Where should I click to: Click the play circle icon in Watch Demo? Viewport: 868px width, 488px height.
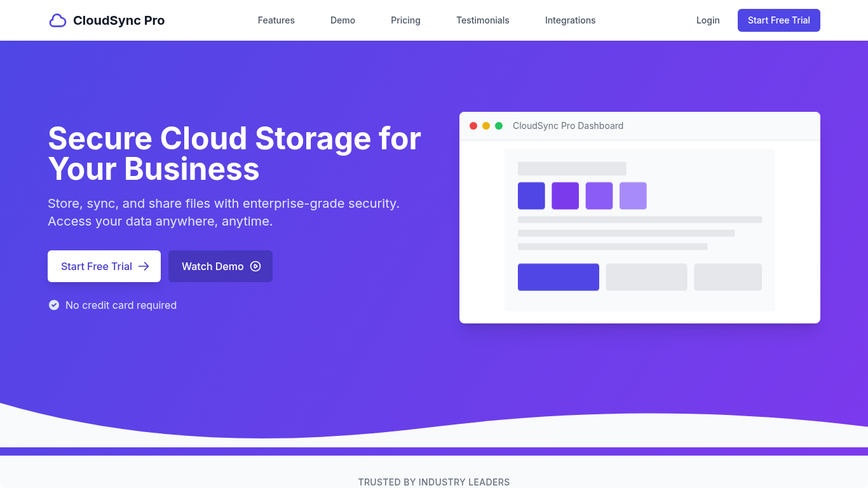(255, 266)
